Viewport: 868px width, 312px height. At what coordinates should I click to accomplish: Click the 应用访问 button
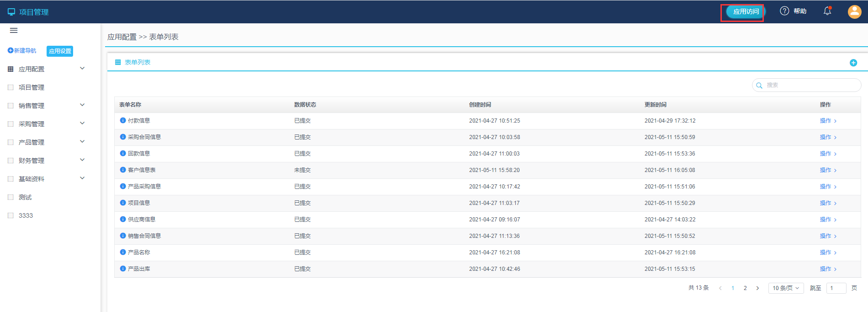pos(746,12)
